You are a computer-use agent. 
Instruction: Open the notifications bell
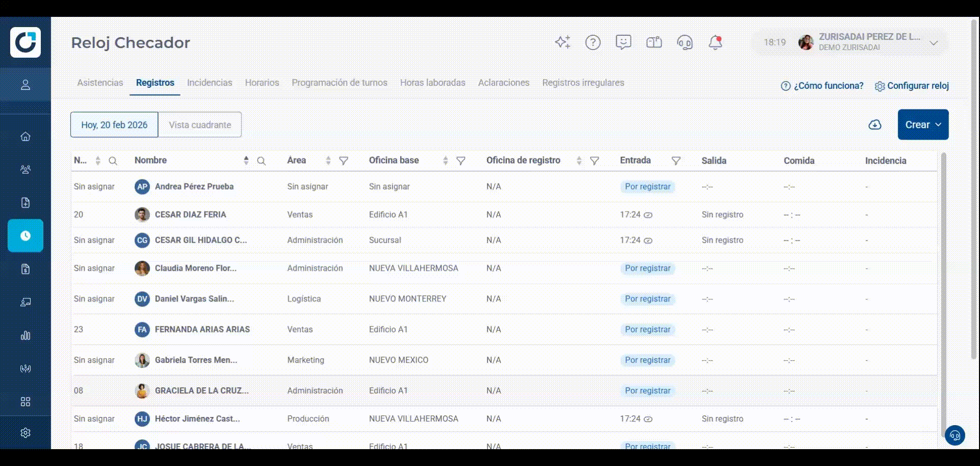(715, 42)
